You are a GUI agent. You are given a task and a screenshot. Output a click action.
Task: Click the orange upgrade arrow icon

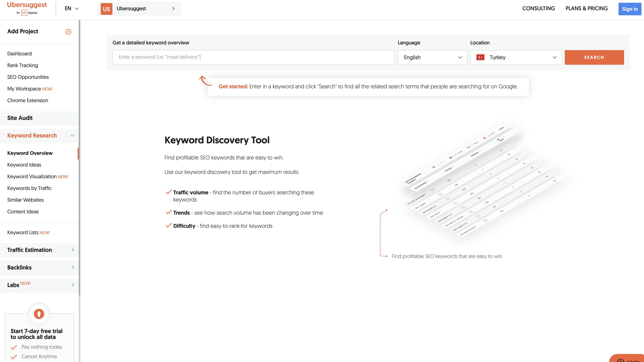(x=39, y=314)
